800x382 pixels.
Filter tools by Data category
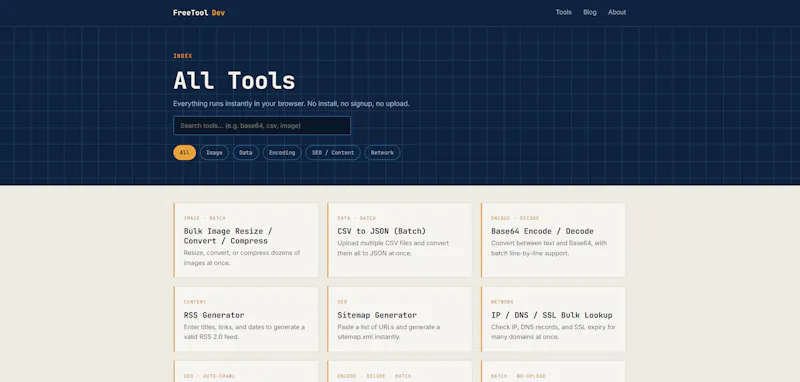[246, 152]
